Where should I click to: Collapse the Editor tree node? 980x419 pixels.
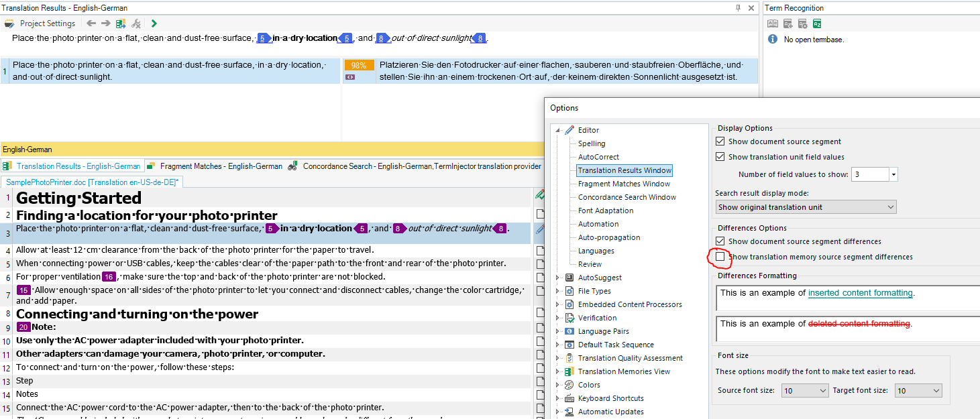pos(557,130)
